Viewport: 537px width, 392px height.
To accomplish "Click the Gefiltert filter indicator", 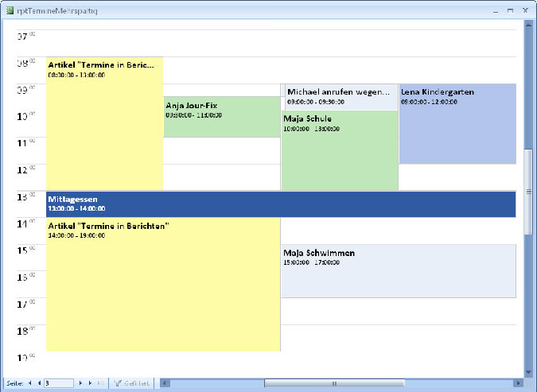I will 131,383.
